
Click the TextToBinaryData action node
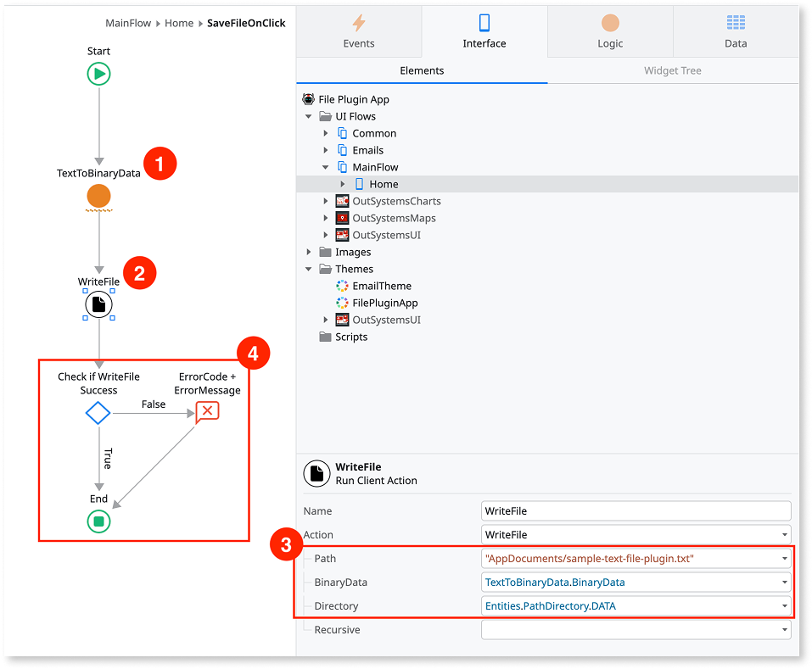[98, 197]
